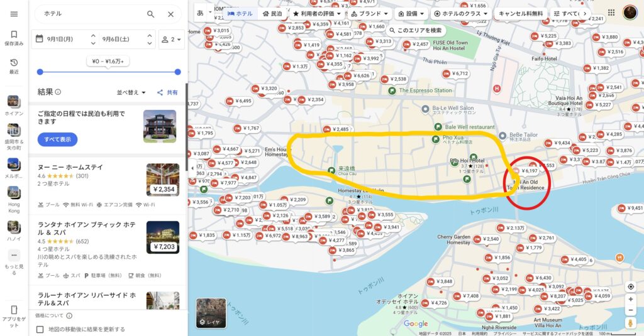Click the Share (共有) link

point(167,92)
